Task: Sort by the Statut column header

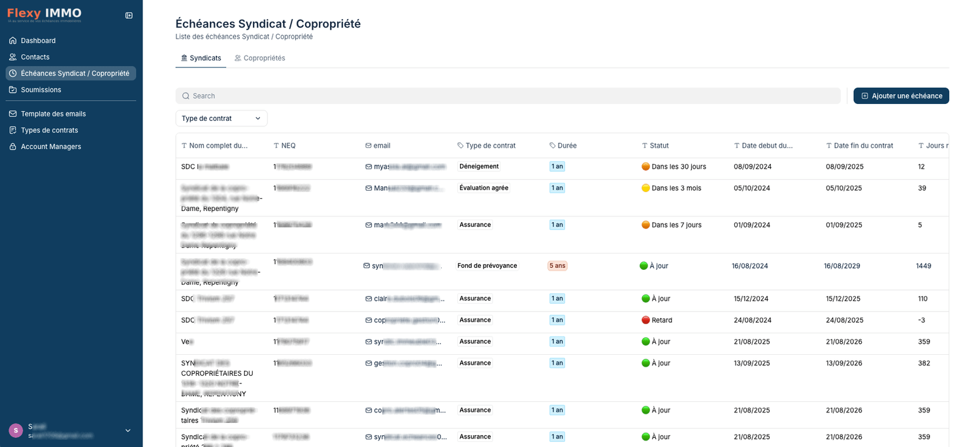Action: tap(659, 146)
